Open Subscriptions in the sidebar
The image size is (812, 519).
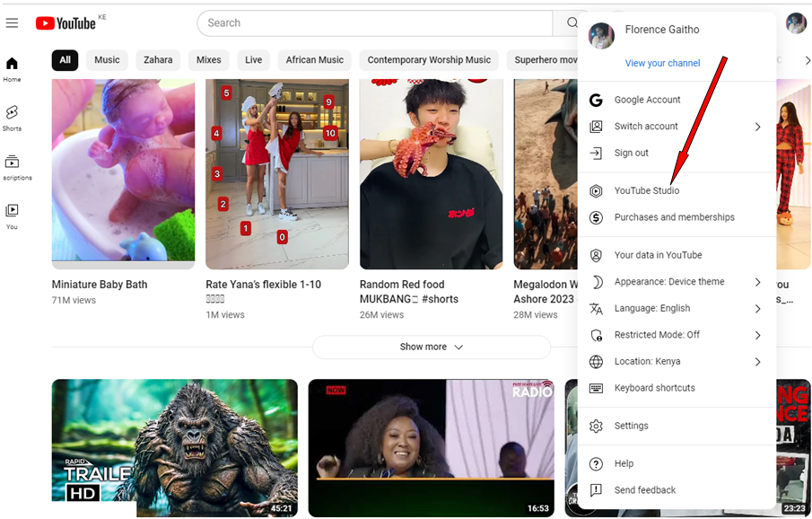[12, 166]
